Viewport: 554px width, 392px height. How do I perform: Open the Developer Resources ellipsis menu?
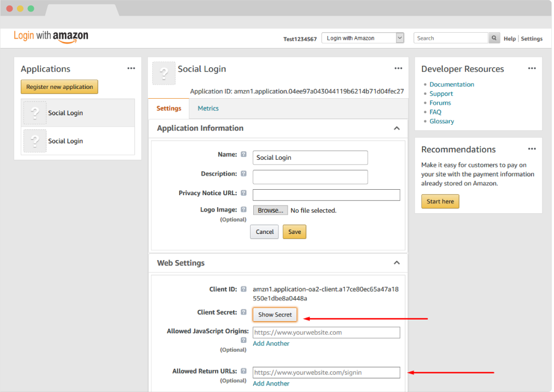532,69
